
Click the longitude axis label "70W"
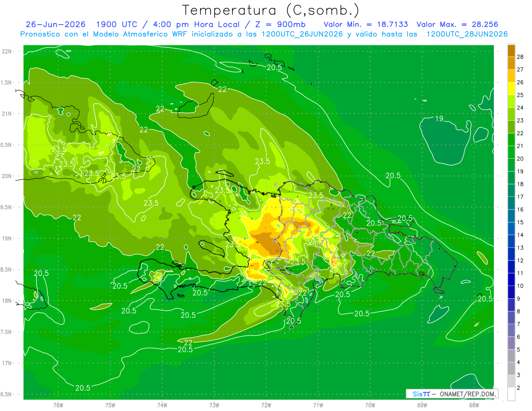[x=370, y=405]
